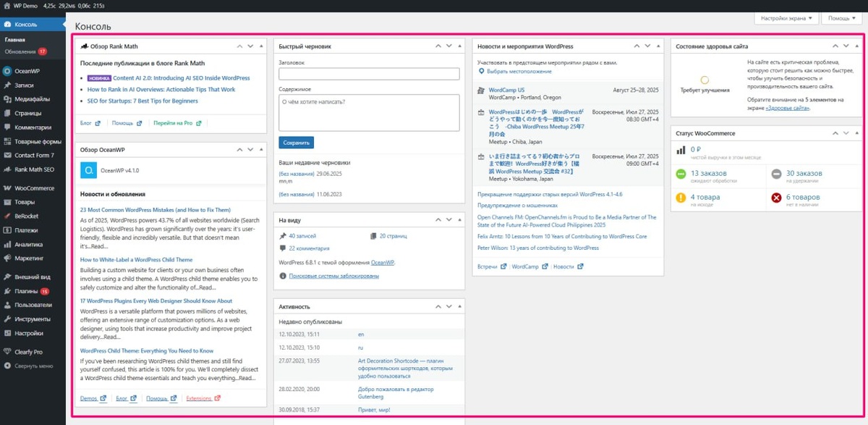Screen dimensions: 868x425
Task: Toggle Новости и мероприятия WordPress panel triangle
Action: point(658,46)
